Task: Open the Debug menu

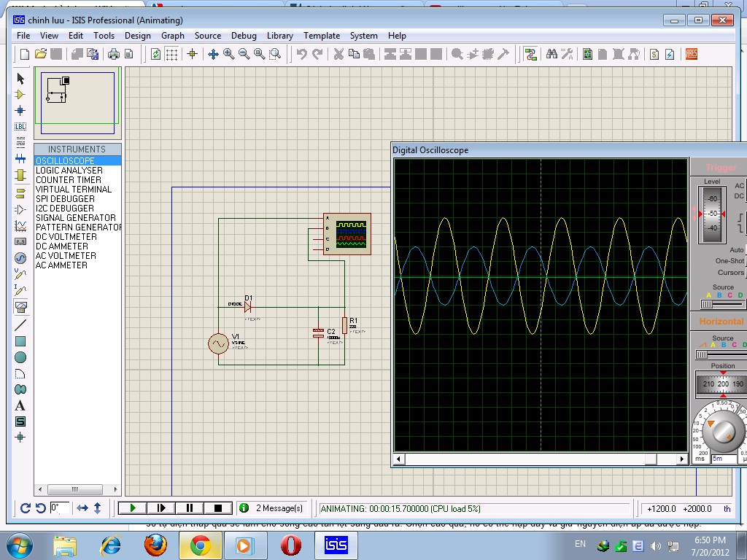Action: (x=244, y=35)
